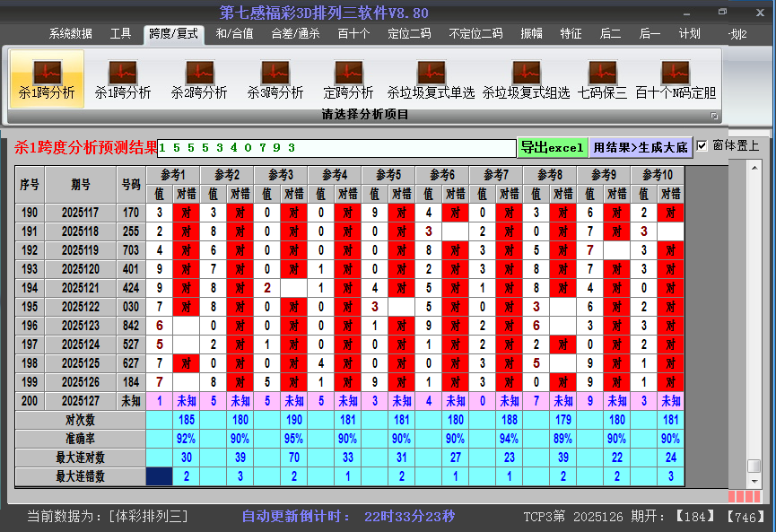776x532 pixels.
Task: Click the dark blue cell in 最大连错数 row
Action: coord(160,476)
